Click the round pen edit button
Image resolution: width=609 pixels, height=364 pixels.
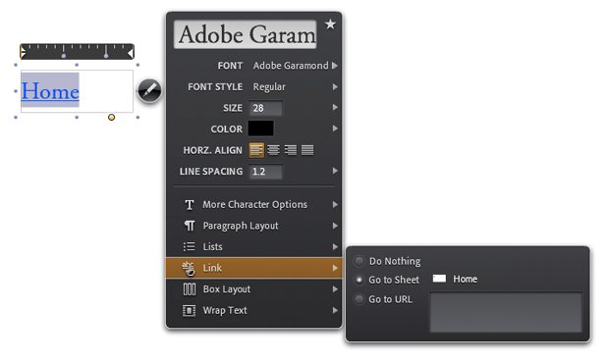(149, 90)
